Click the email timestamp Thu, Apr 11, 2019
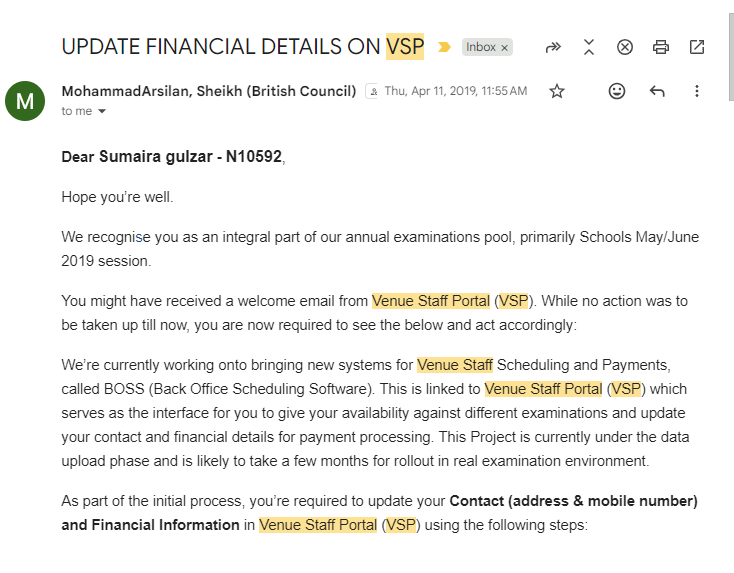The image size is (734, 573). tap(456, 91)
